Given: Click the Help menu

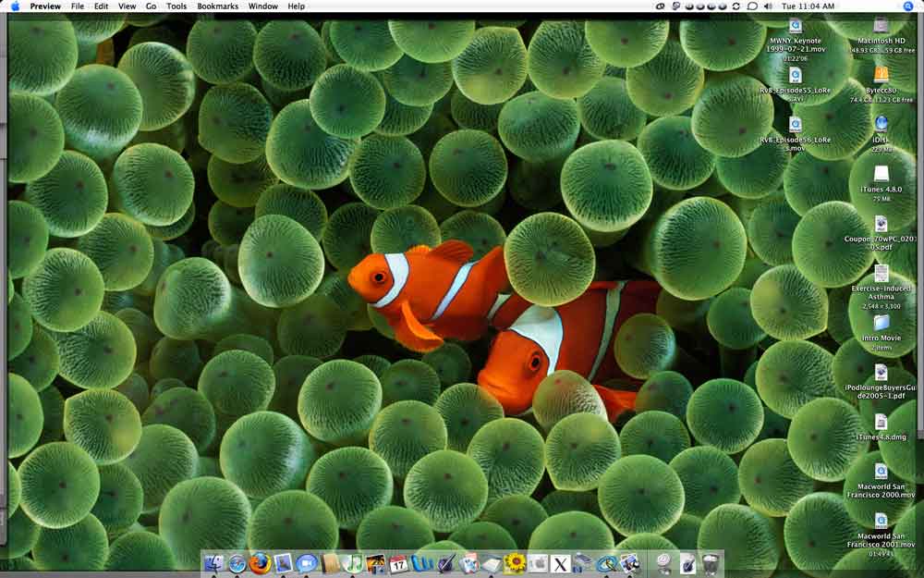Looking at the screenshot, I should pos(296,6).
